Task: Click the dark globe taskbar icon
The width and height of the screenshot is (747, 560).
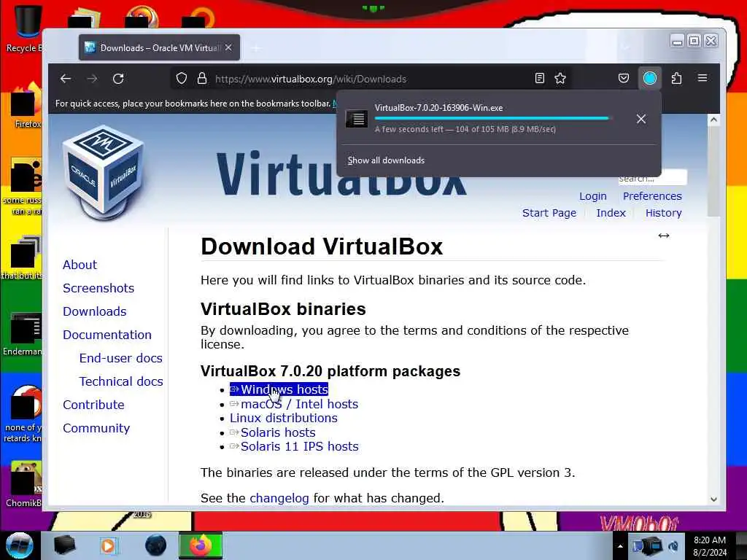Action: 156,545
